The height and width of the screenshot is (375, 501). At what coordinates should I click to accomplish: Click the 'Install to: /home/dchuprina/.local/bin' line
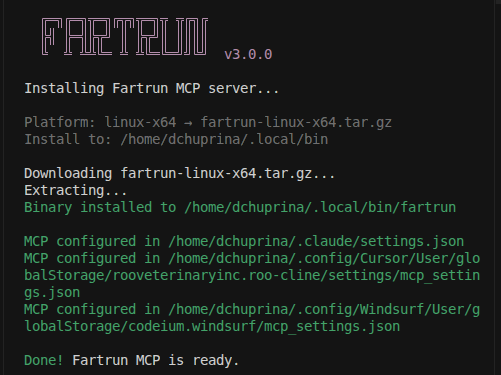(x=176, y=139)
